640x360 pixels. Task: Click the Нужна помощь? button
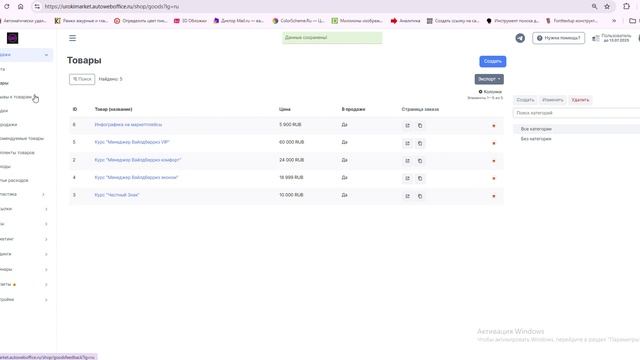click(558, 38)
